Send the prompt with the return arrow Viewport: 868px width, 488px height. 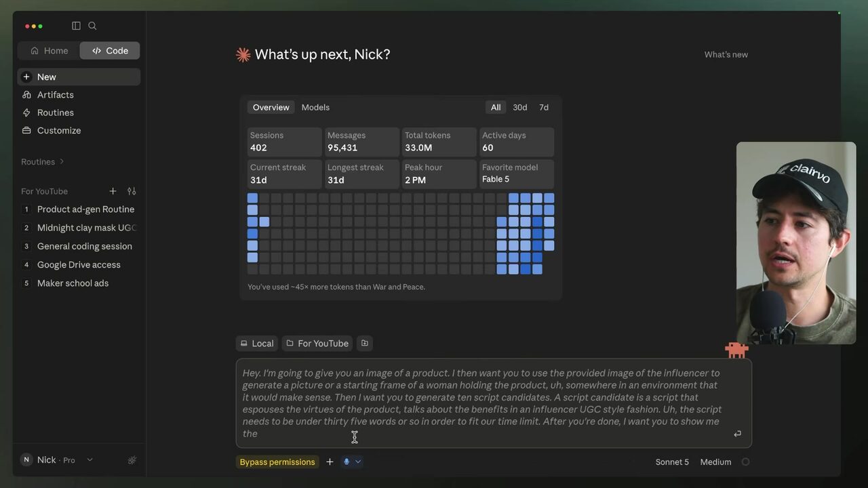pos(737,434)
